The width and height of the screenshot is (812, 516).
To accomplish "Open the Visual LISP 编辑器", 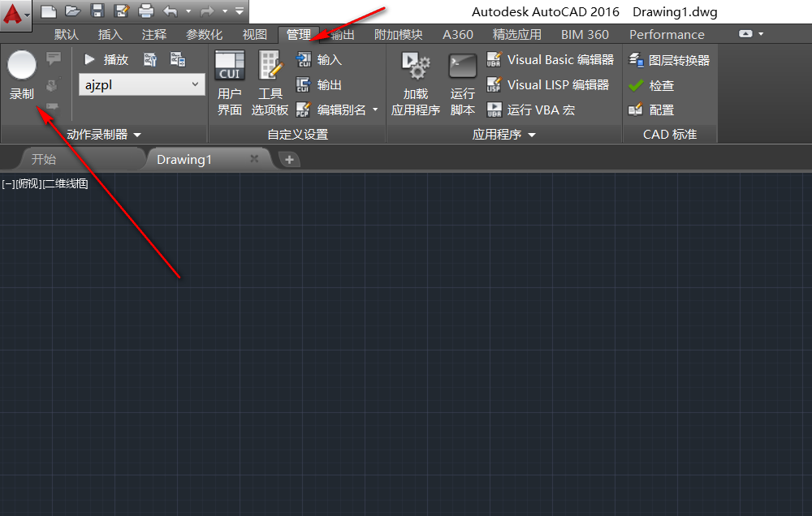I will pos(547,84).
